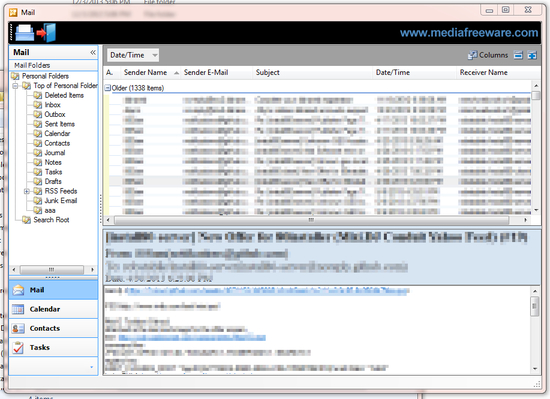Click the horizontal scrollbar of the message list

(x=311, y=220)
